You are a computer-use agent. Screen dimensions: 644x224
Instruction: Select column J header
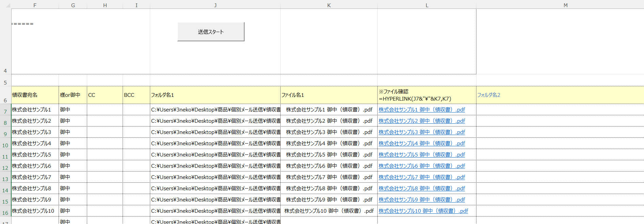click(x=215, y=5)
